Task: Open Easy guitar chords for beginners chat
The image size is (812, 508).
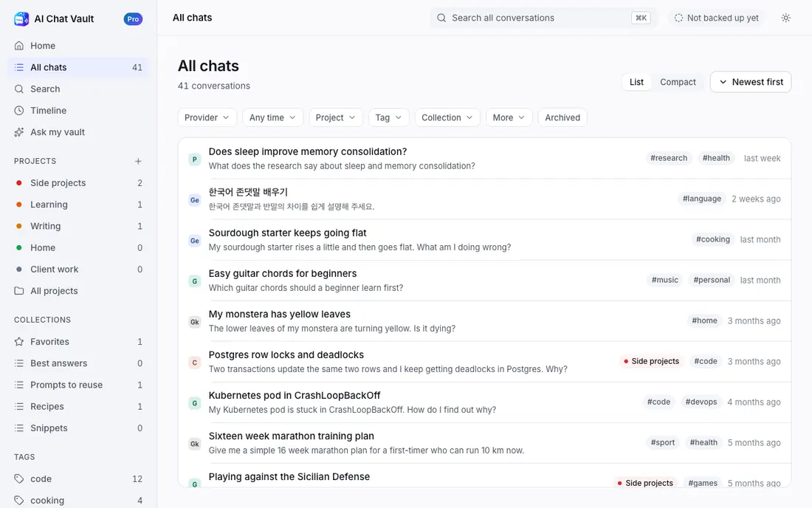Action: (484, 280)
